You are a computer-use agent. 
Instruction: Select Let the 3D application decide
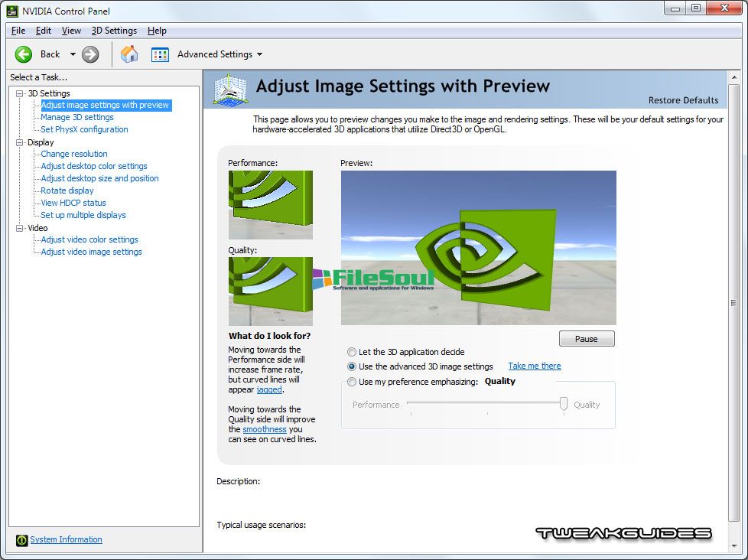pyautogui.click(x=352, y=352)
